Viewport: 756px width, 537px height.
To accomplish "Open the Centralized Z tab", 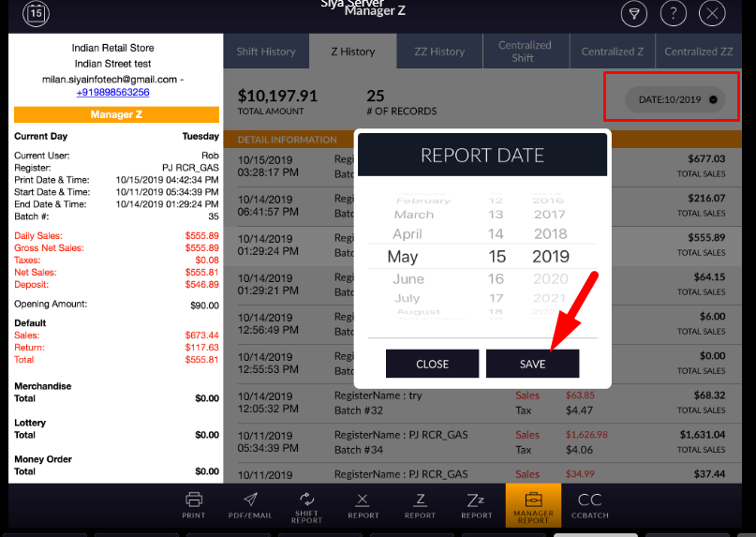I will tap(613, 52).
